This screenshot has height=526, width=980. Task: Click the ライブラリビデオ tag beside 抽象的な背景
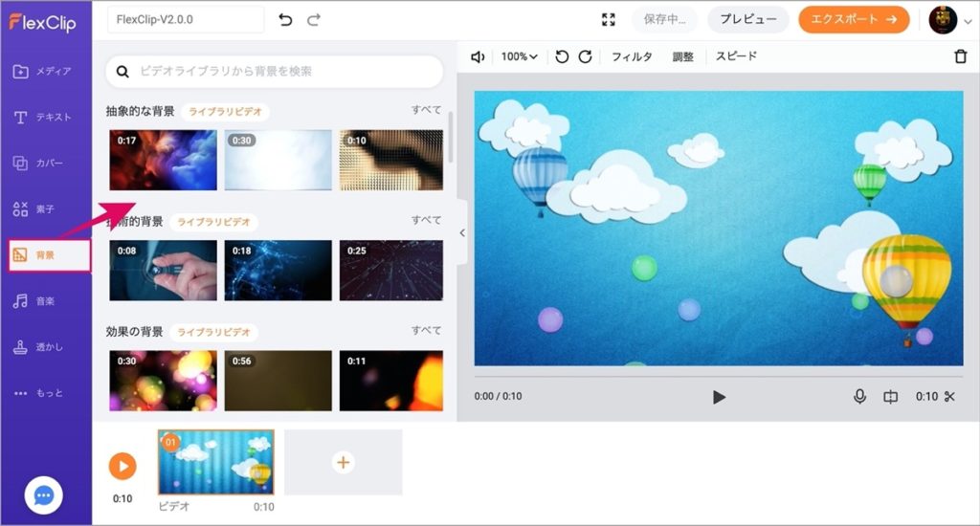(x=225, y=112)
